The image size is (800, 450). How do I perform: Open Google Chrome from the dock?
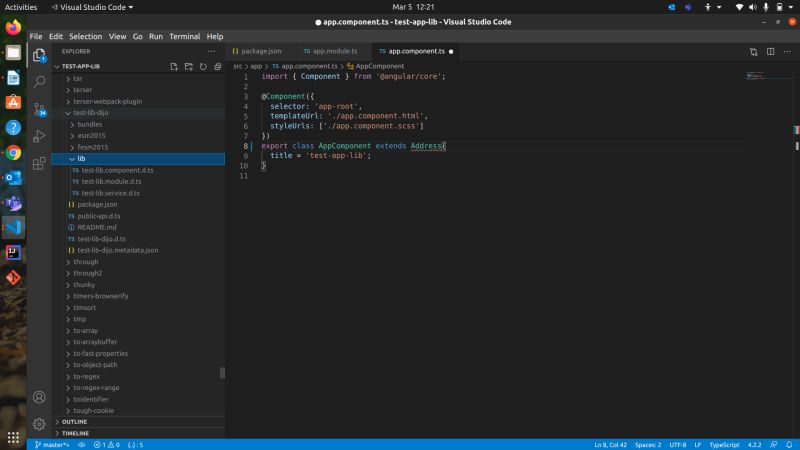click(x=13, y=153)
